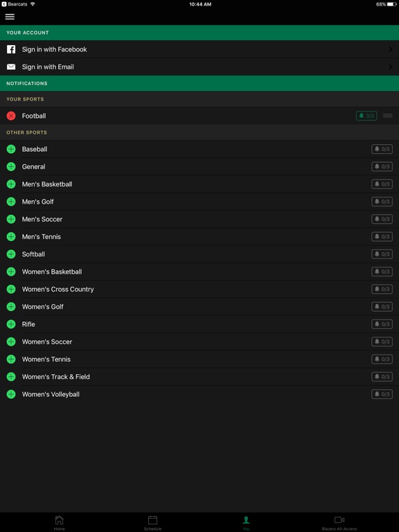
Task: Remove Football using red X icon
Action: [11, 116]
